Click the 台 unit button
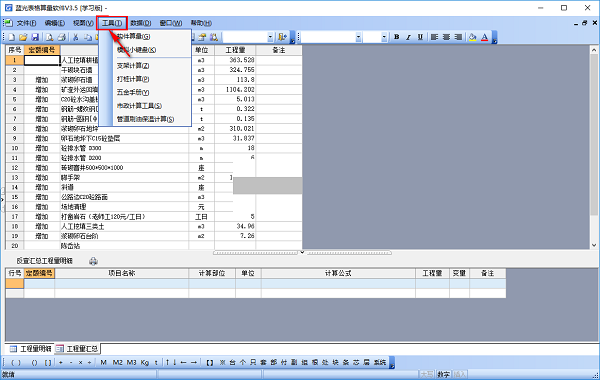The height and width of the screenshot is (380, 600). tap(232, 362)
